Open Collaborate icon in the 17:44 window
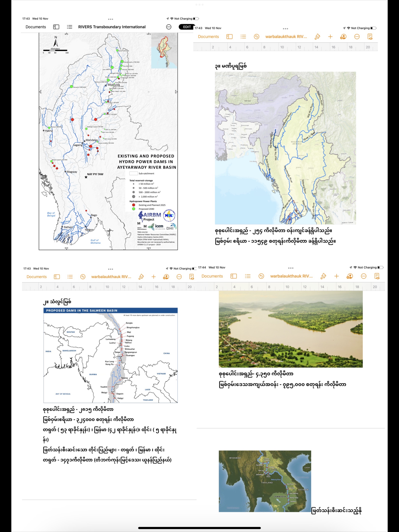The height and width of the screenshot is (532, 399). pos(350,276)
